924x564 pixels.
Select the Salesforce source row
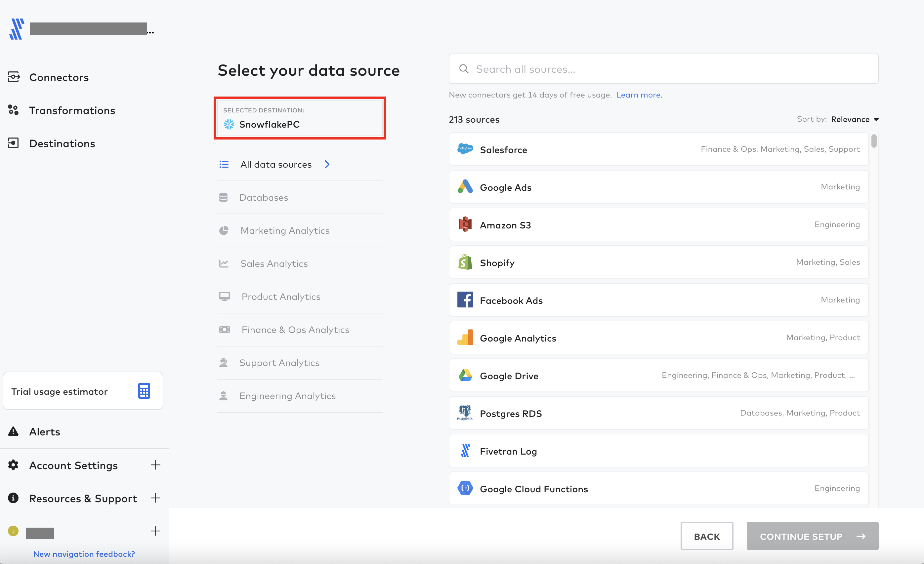pos(658,149)
